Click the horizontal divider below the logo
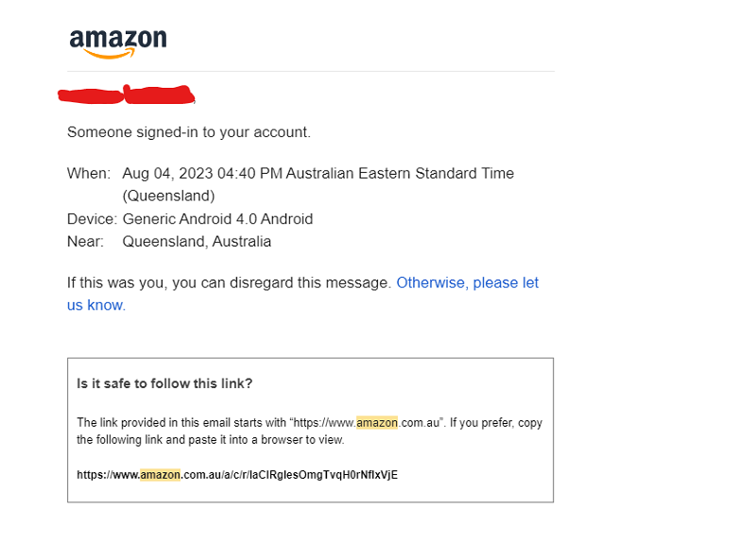 click(311, 72)
